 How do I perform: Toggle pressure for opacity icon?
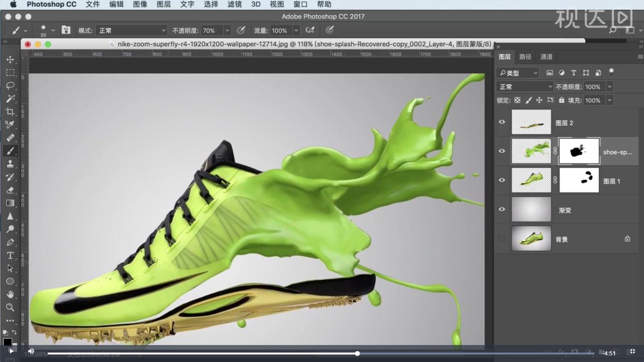point(241,30)
